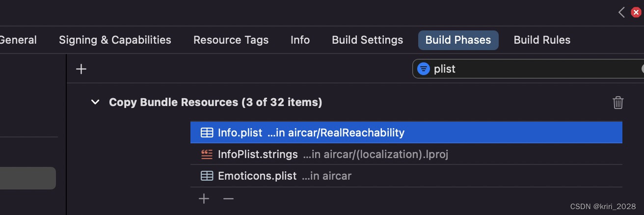
Task: Click the plus icon to add a build phase
Action: click(81, 69)
